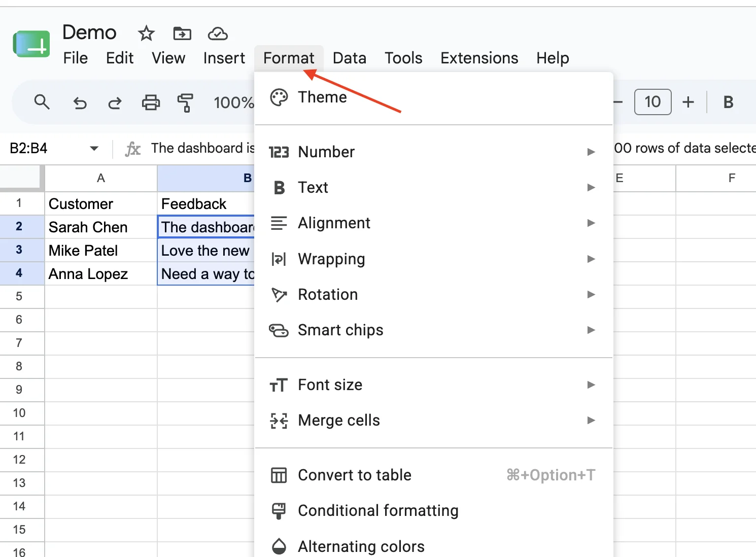Select column B header
Image resolution: width=756 pixels, height=557 pixels.
click(206, 178)
